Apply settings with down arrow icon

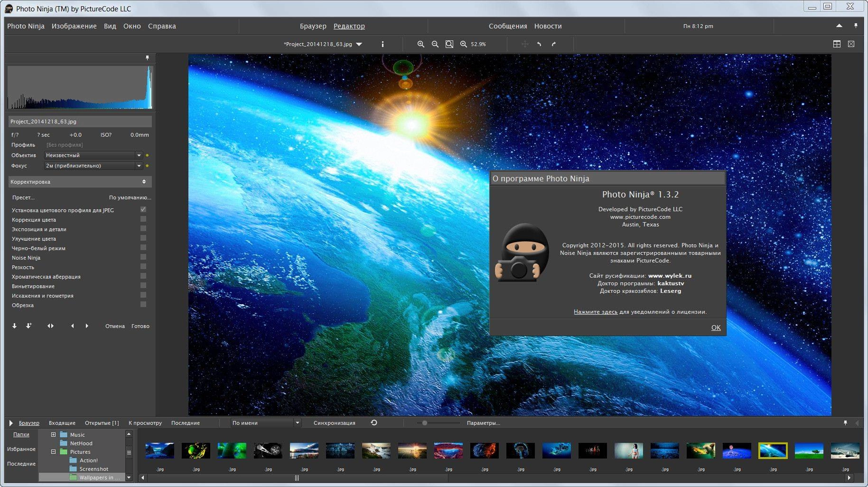click(14, 326)
